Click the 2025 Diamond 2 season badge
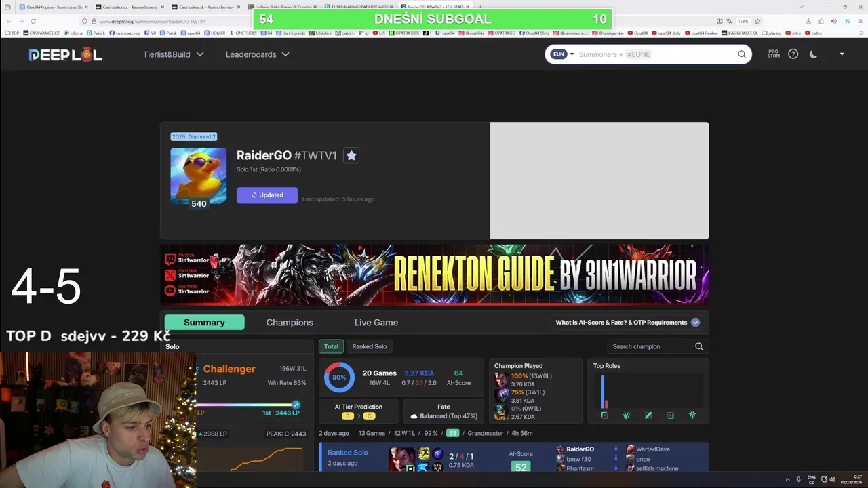Screen dimensions: 868x488 pyautogui.click(x=194, y=136)
